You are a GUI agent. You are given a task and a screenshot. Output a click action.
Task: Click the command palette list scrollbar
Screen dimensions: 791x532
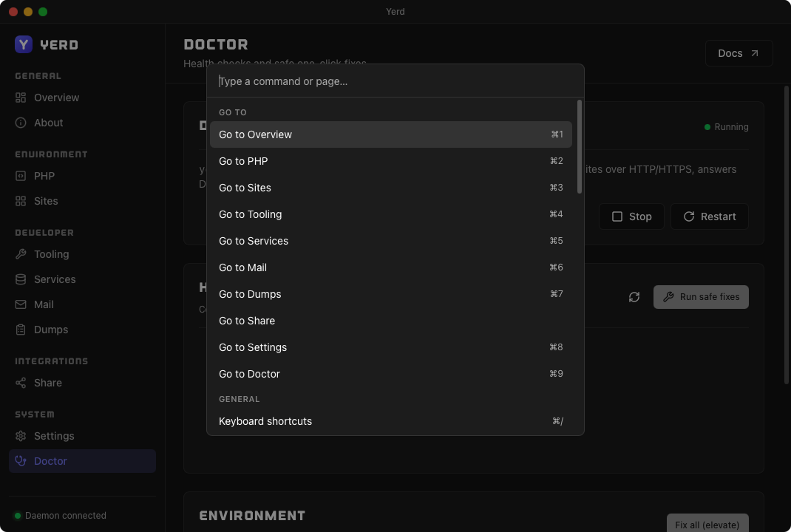pyautogui.click(x=580, y=147)
